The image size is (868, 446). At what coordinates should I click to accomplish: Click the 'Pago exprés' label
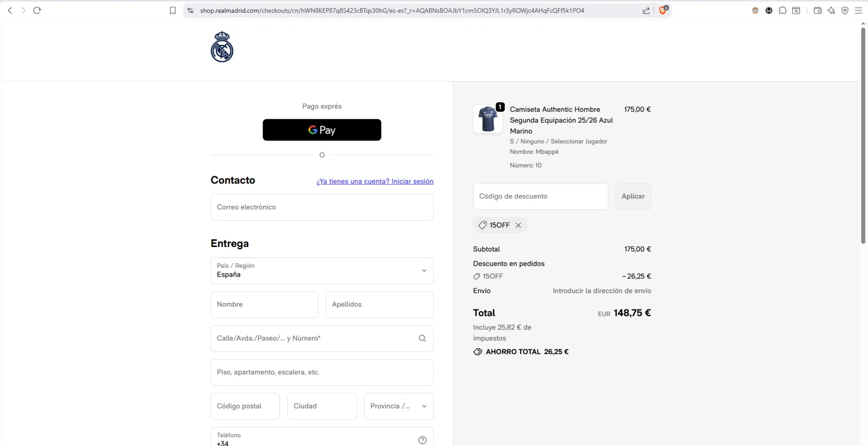(x=322, y=106)
